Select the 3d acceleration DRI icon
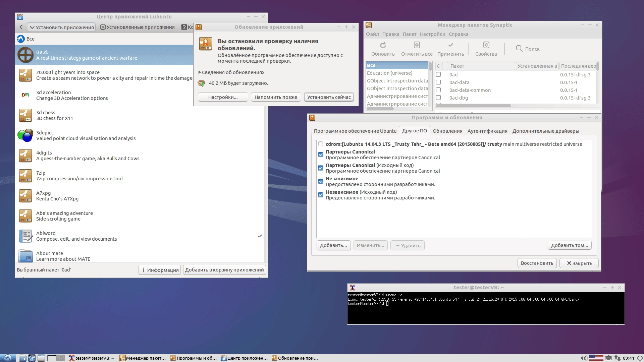Image resolution: width=644 pixels, height=362 pixels. (x=25, y=95)
